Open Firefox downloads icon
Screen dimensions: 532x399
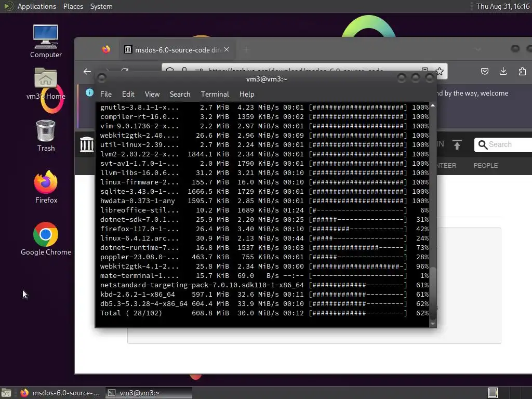[x=503, y=71]
